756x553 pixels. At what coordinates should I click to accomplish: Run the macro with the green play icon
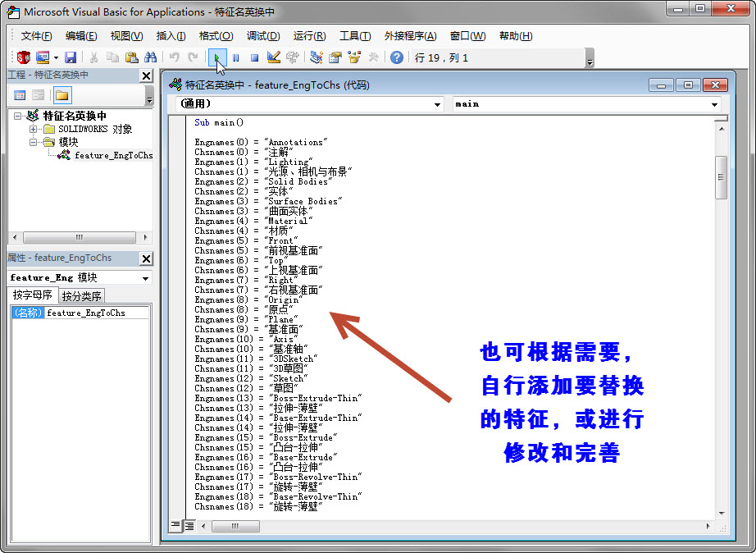[x=217, y=57]
